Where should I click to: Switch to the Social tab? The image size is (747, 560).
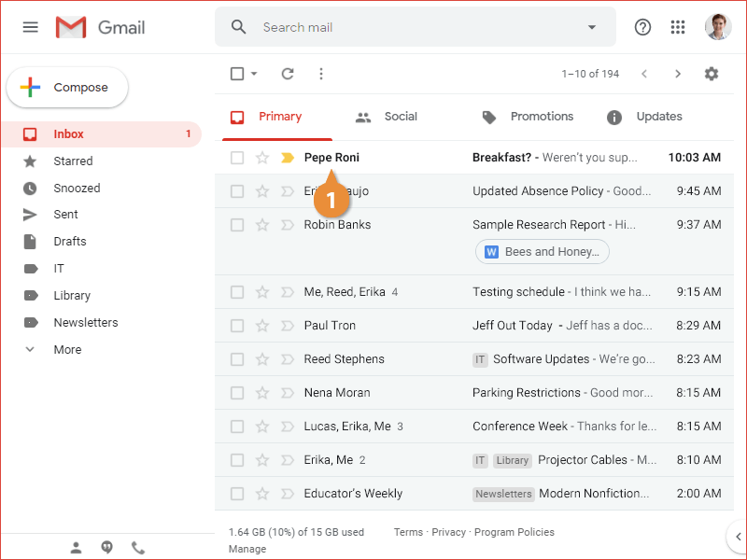click(401, 117)
